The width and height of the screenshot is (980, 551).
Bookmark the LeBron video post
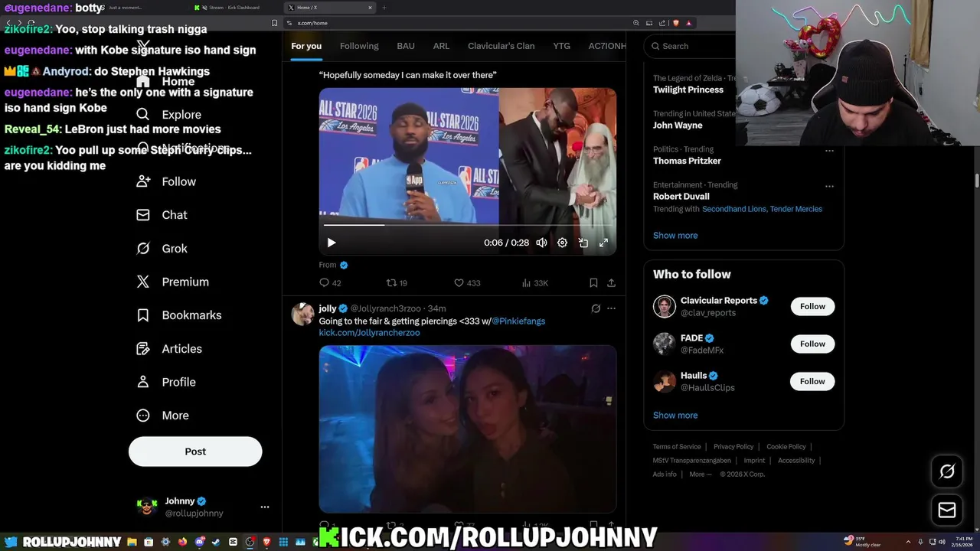pyautogui.click(x=593, y=283)
